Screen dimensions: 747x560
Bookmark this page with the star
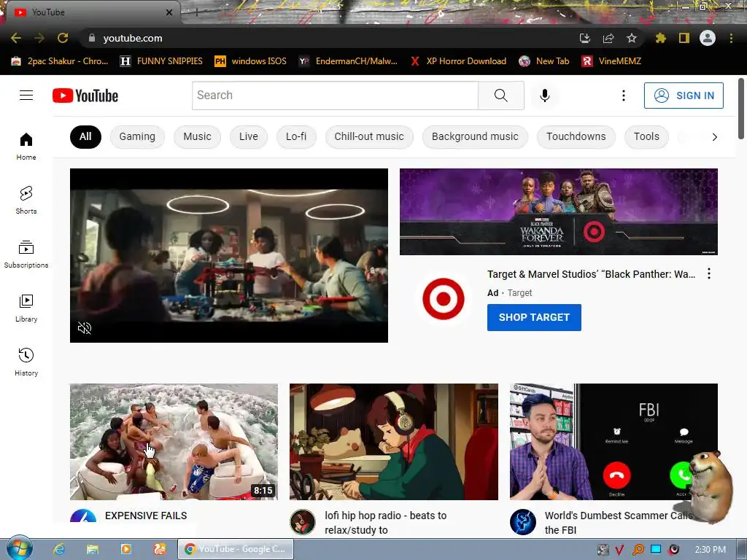tap(631, 38)
